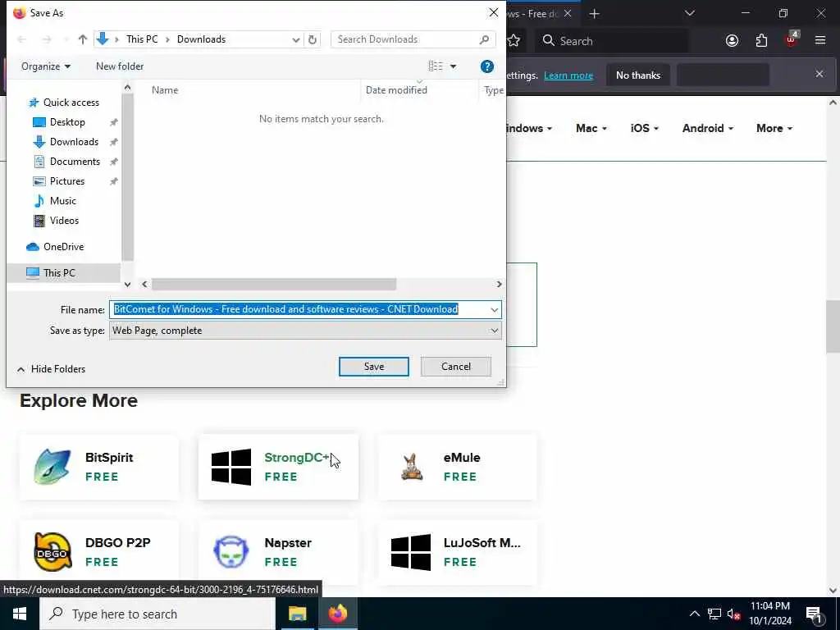Screen dimensions: 840x630
Task: Open the Android menu on CNET
Action: pos(708,128)
